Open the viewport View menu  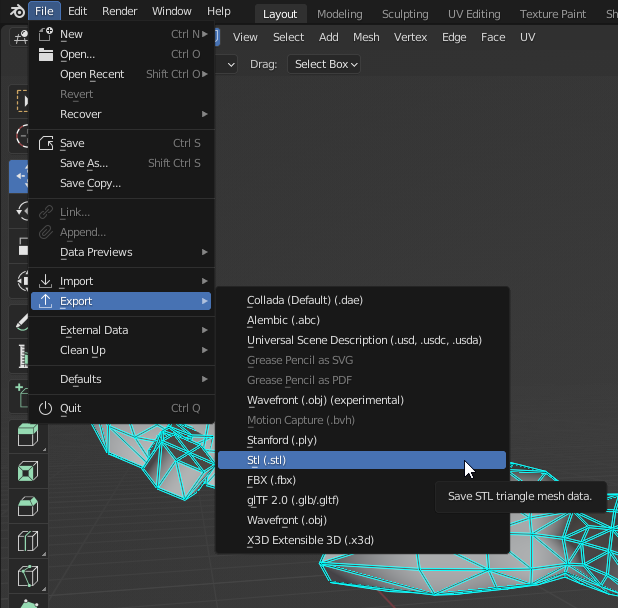click(x=245, y=37)
